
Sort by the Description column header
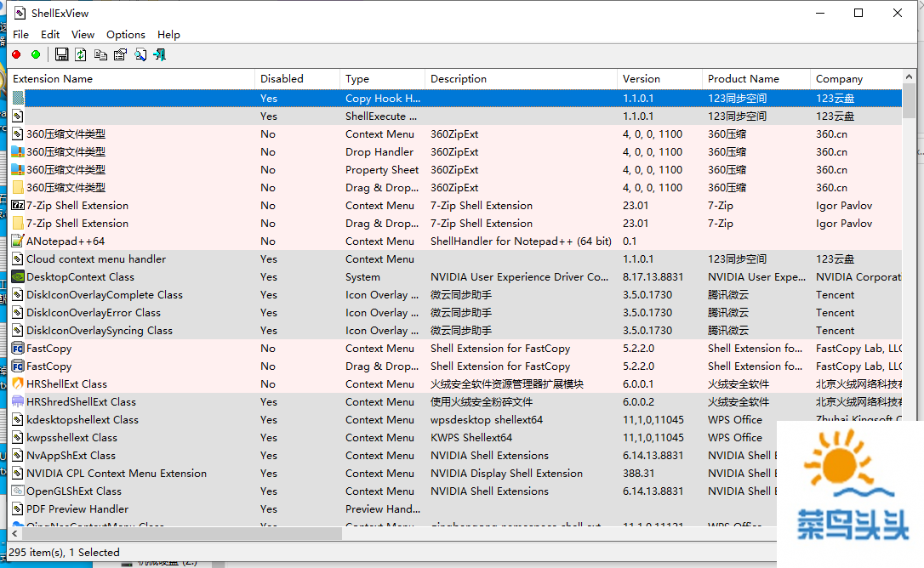click(x=521, y=79)
